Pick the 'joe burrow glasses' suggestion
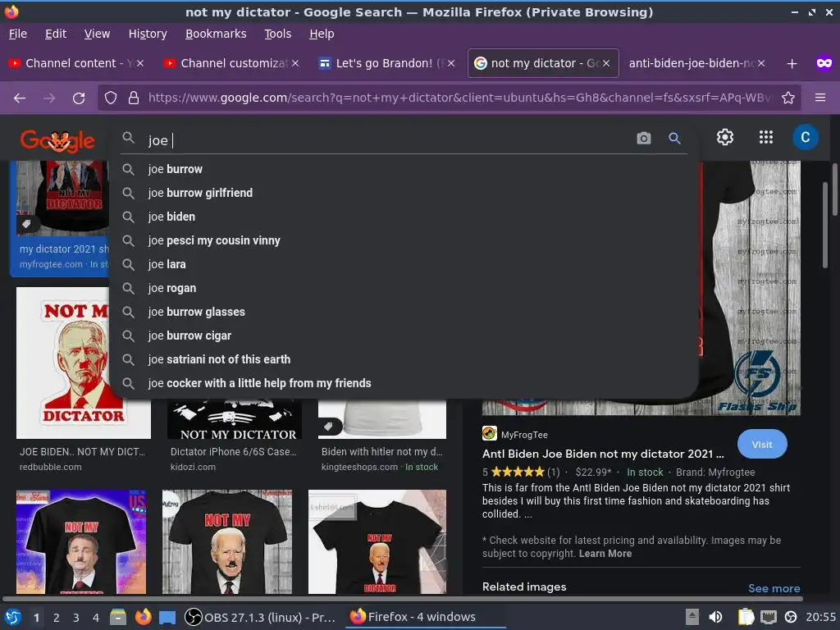Viewport: 840px width, 630px height. tap(404, 312)
